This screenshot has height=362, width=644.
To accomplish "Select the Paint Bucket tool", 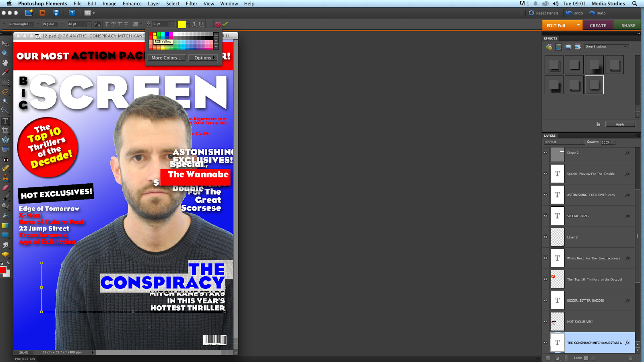I will pyautogui.click(x=5, y=216).
